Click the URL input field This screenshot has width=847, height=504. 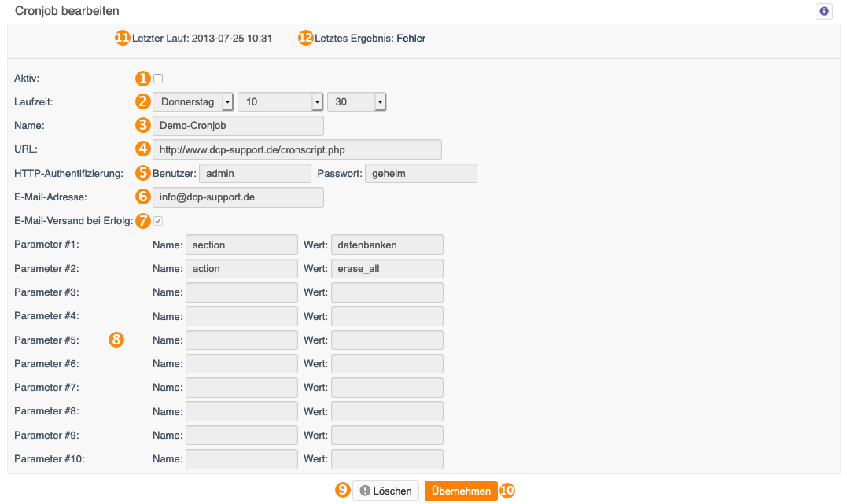point(297,149)
